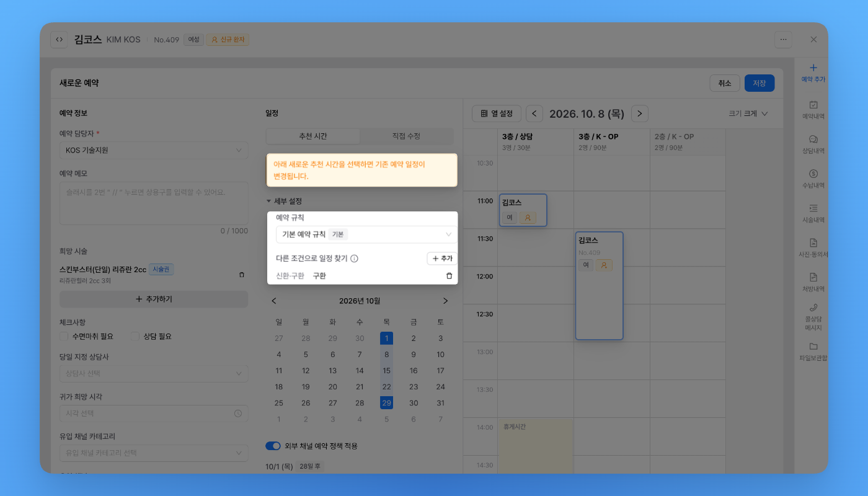
Task: Open the 예약 담당자 KOS 기술지원 dropdown
Action: (x=154, y=150)
